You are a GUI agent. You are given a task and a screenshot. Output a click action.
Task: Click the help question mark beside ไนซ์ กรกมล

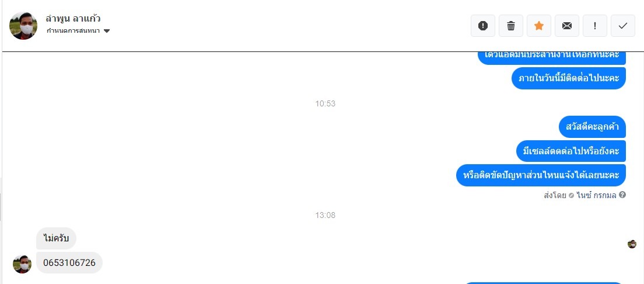pos(622,195)
